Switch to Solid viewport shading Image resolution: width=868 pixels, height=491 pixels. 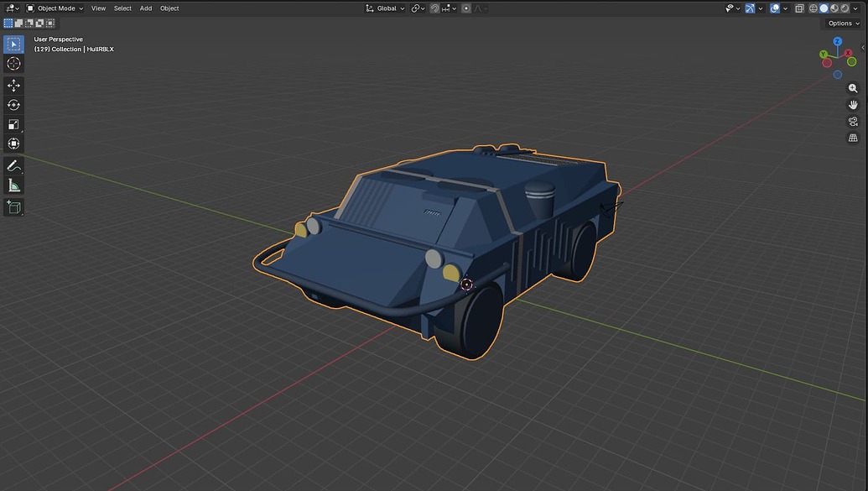tap(824, 8)
